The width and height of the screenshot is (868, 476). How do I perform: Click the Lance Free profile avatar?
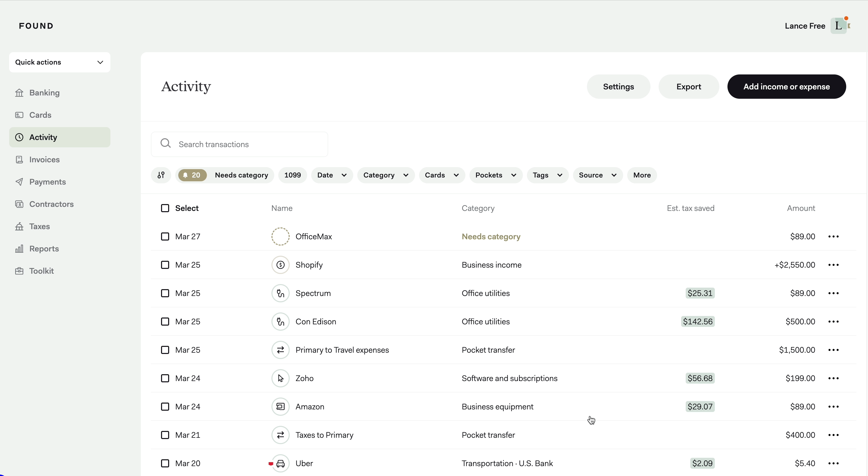(839, 26)
